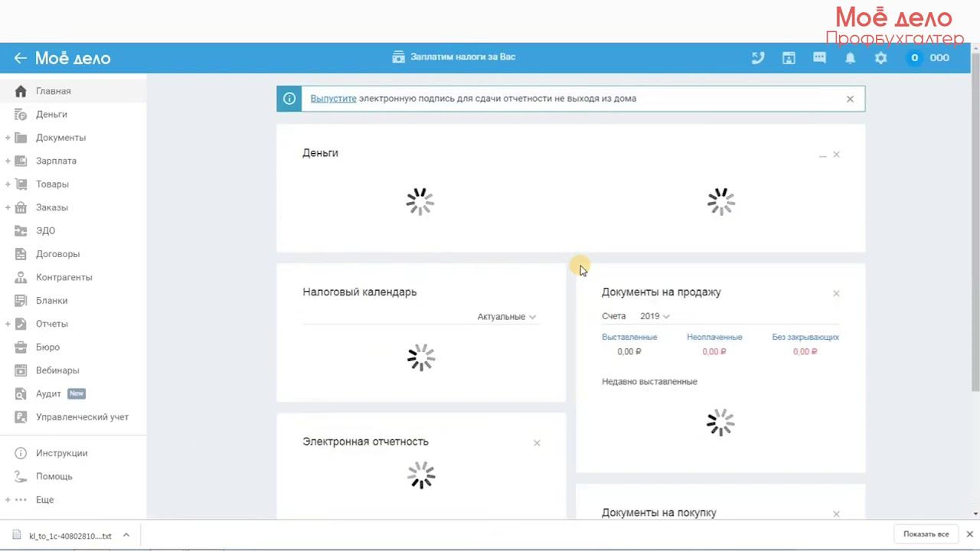Click the Помощь question icon
The width and height of the screenshot is (980, 551).
[21, 476]
